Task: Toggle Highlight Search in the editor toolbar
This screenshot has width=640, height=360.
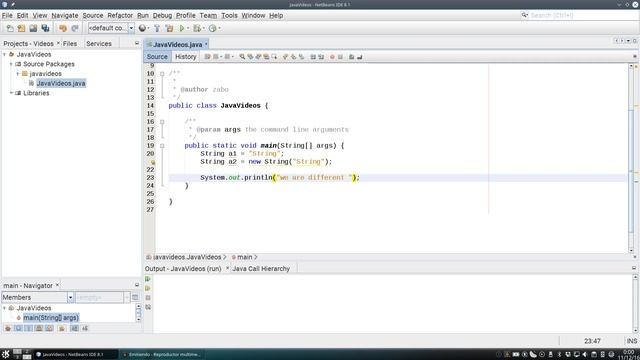Action: click(x=266, y=57)
